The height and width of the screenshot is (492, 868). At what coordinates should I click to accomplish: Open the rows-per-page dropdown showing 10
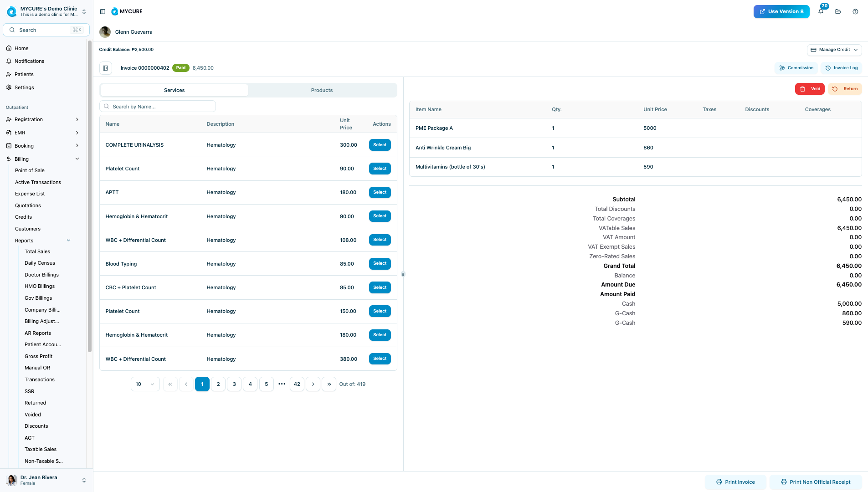click(x=145, y=384)
